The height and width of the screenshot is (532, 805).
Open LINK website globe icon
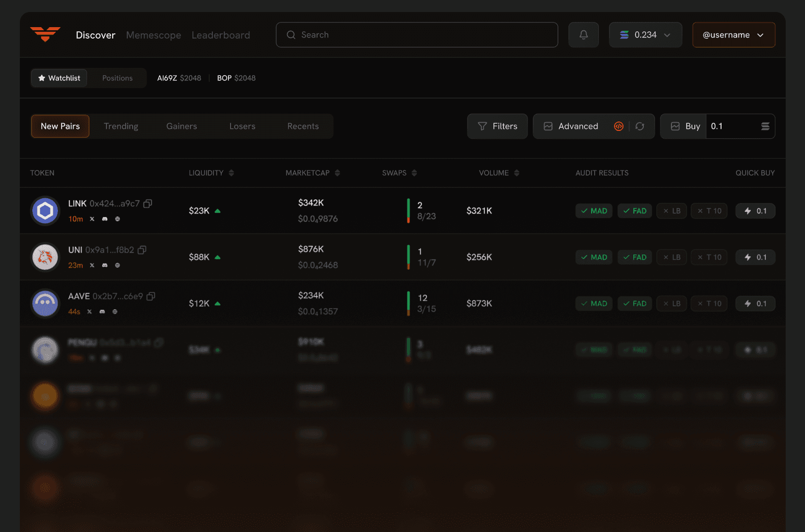117,219
